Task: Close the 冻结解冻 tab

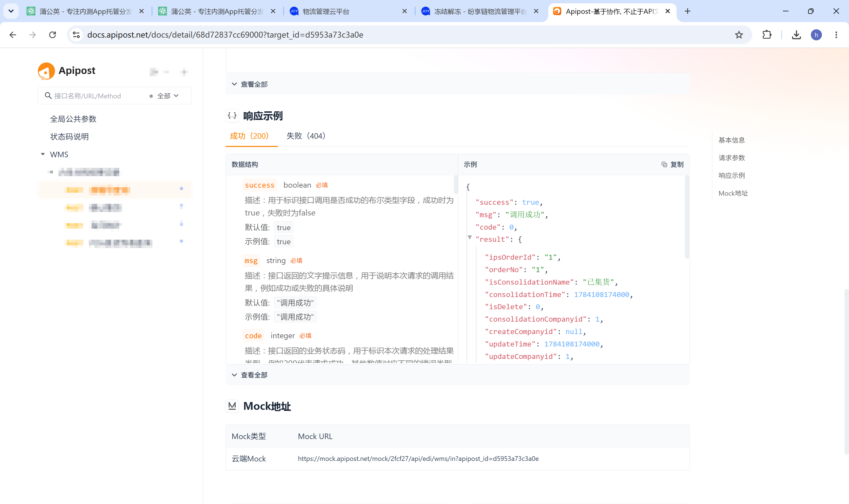Action: [536, 11]
